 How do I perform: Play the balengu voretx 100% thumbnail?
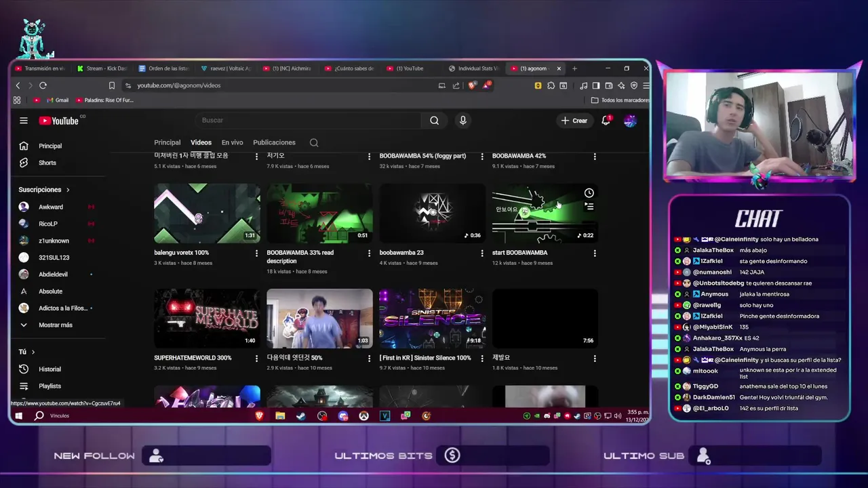tap(207, 213)
